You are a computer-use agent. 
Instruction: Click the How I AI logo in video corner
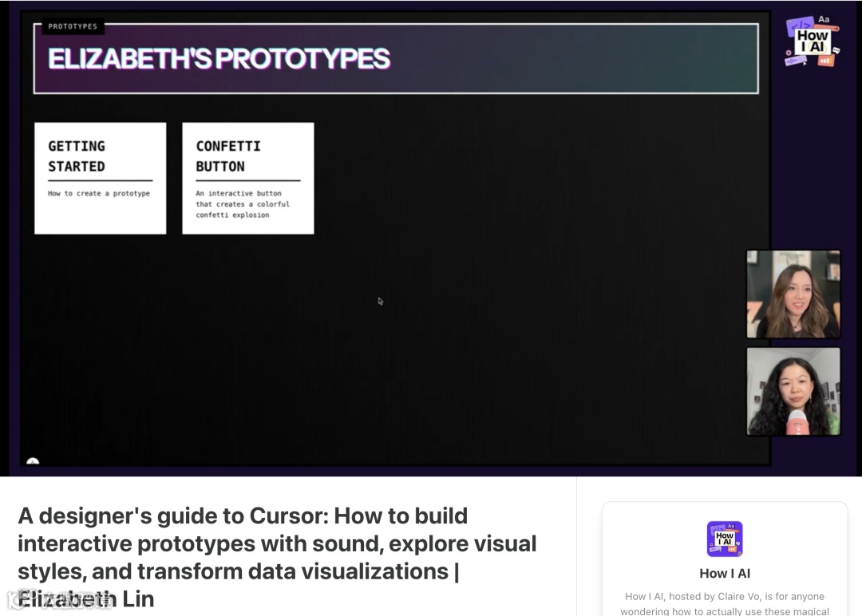pos(812,41)
